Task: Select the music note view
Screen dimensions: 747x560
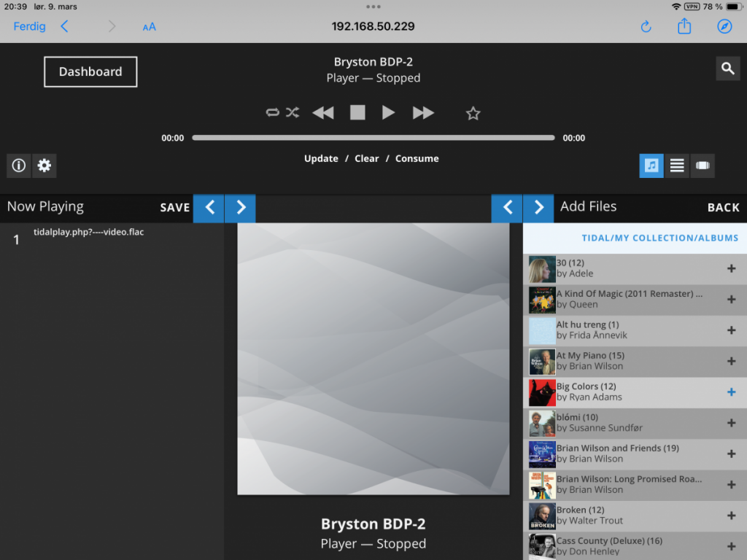Action: (651, 166)
